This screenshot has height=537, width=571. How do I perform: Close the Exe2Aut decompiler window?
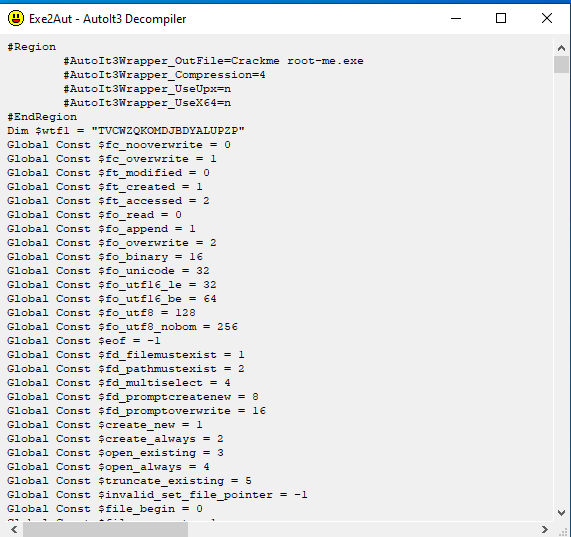point(547,18)
